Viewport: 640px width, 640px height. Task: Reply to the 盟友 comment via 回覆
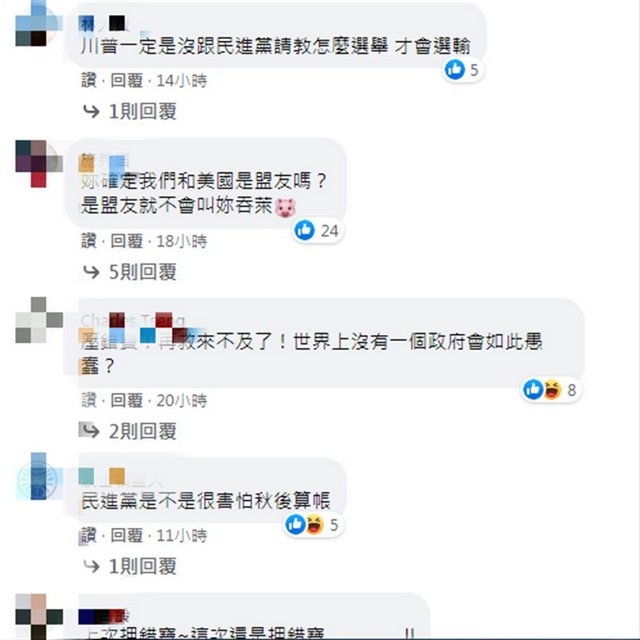[x=127, y=241]
